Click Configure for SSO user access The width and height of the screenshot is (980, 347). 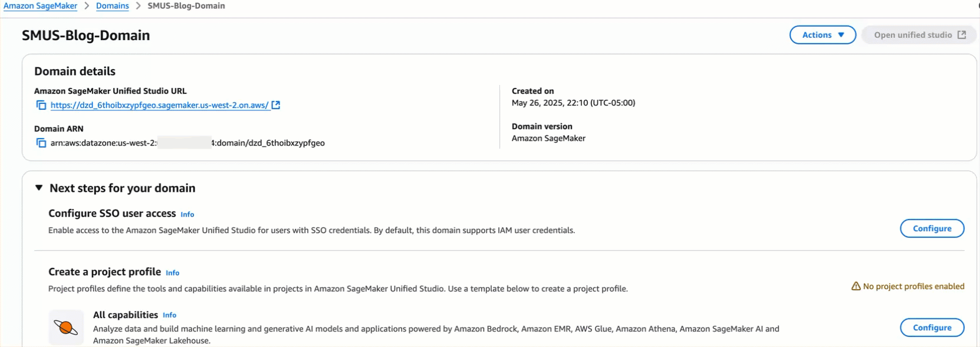point(932,228)
